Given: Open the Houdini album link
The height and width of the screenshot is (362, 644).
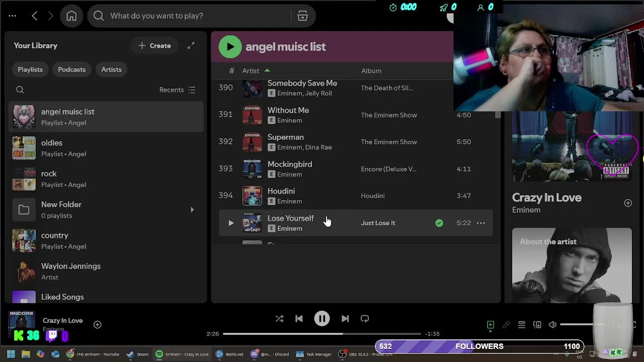Looking at the screenshot, I should click(372, 196).
